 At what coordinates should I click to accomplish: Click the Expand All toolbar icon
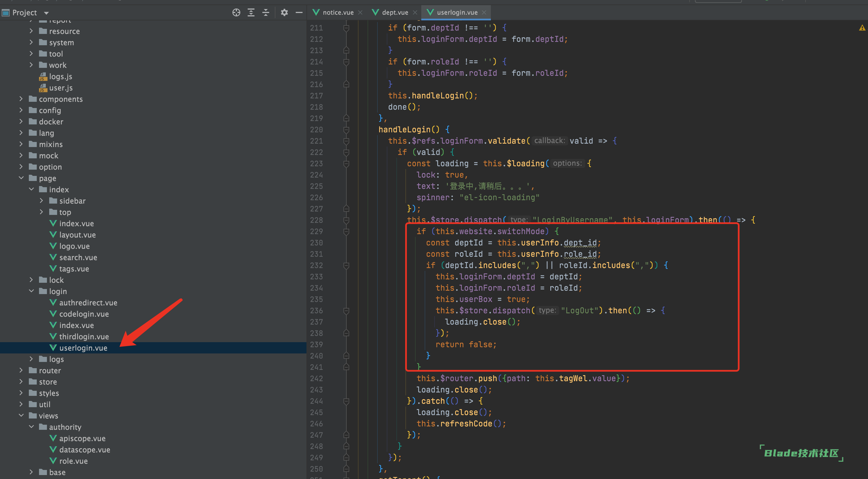tap(251, 12)
